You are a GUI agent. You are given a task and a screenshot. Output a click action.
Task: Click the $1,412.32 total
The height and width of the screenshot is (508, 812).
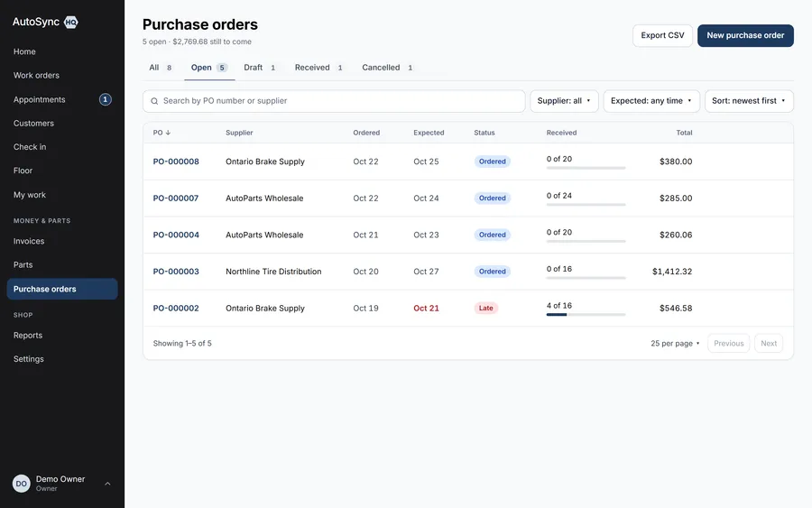click(672, 272)
